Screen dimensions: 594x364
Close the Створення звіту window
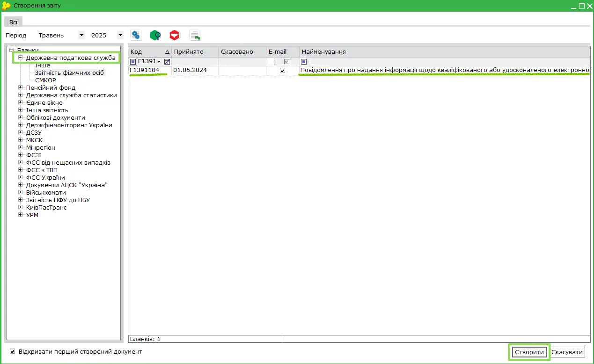click(x=589, y=6)
